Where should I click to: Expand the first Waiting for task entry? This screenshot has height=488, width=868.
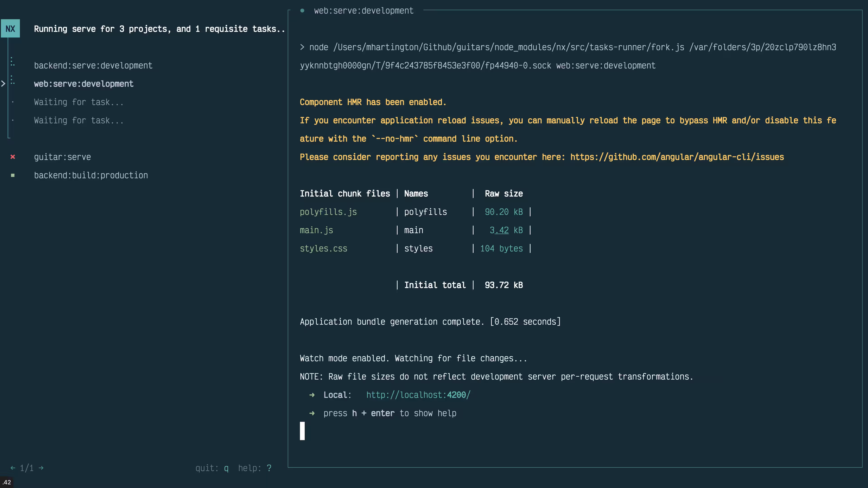(x=78, y=102)
